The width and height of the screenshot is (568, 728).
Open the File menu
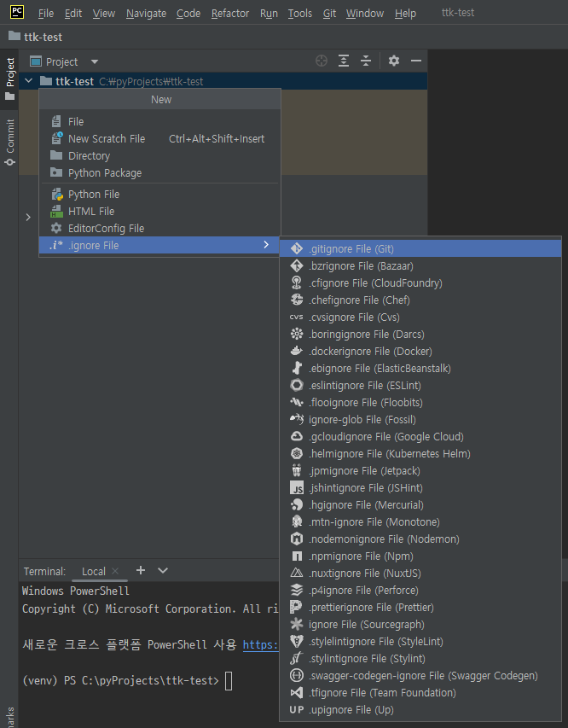coord(45,14)
